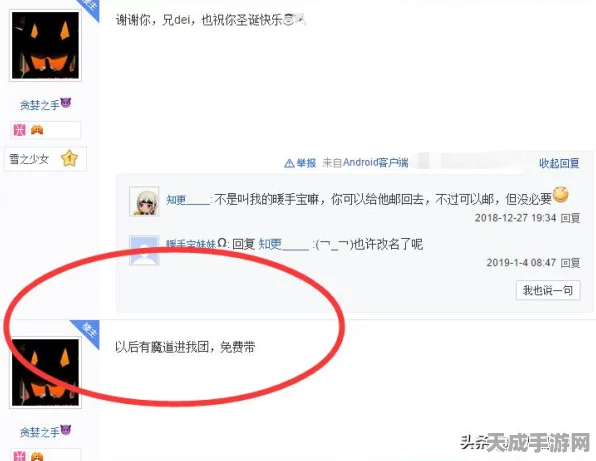Screen dimensions: 596x461
Task: Open the 举报 report link
Action: [x=306, y=163]
